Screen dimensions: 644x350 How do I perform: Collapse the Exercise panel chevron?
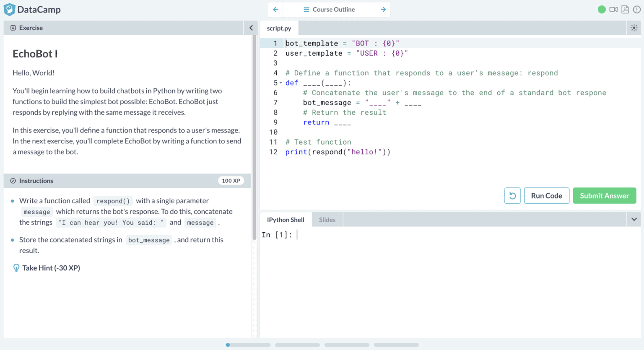coord(251,28)
